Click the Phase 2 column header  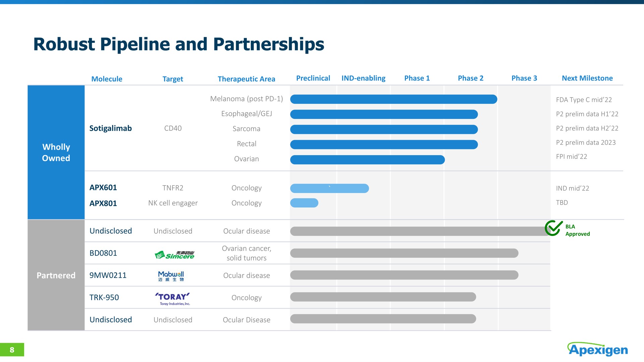471,78
